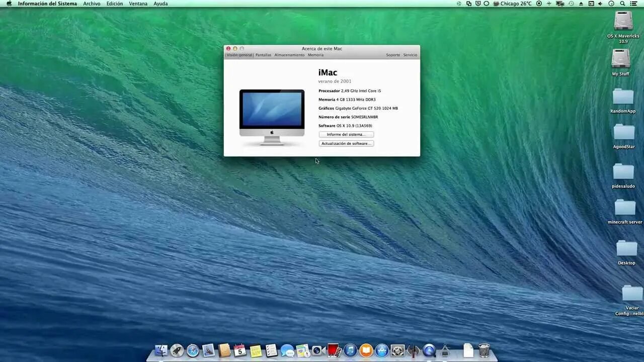
Task: Click the verano de 2001 text
Action: tap(335, 81)
